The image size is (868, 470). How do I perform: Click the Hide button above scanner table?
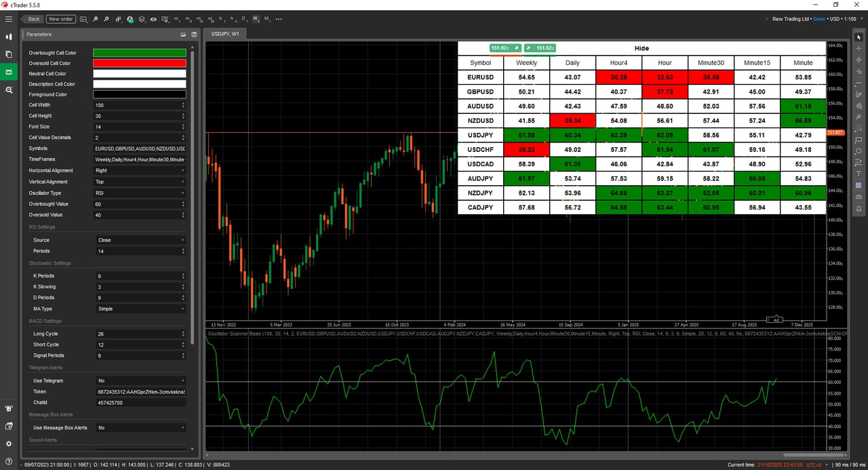(642, 48)
